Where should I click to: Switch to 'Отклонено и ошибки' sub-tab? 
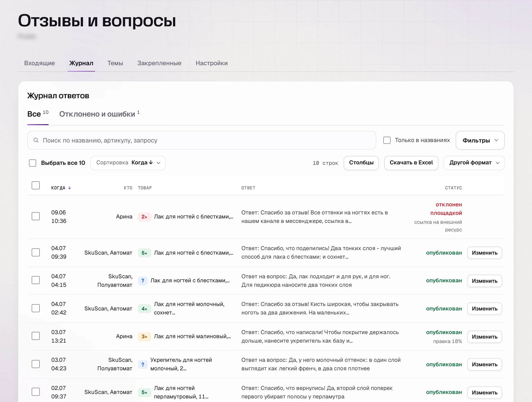[99, 114]
